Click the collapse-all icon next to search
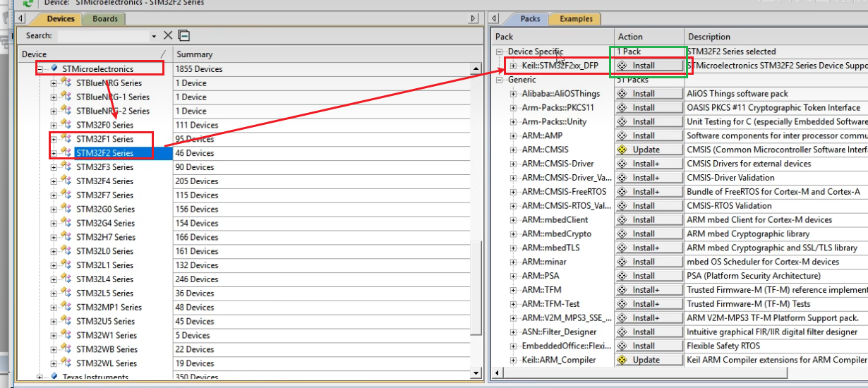 pyautogui.click(x=183, y=35)
